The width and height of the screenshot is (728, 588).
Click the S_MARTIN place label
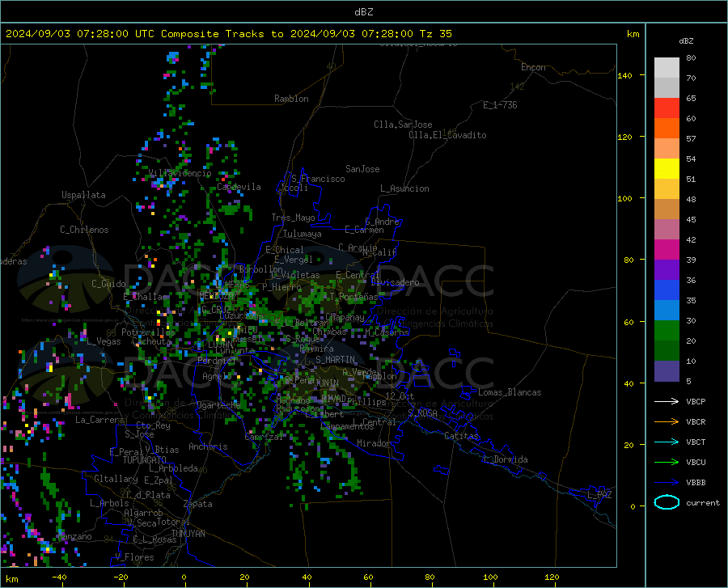(335, 360)
